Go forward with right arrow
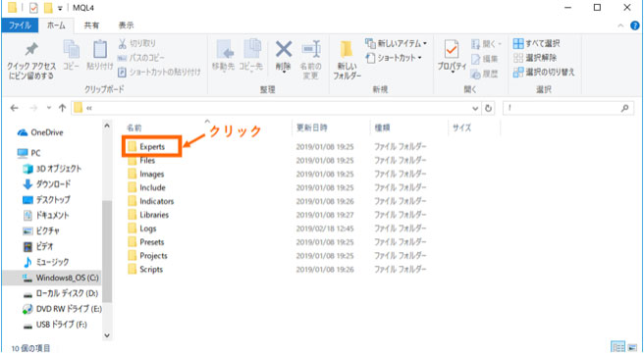Viewport: 644px width, 356px height. coord(32,108)
